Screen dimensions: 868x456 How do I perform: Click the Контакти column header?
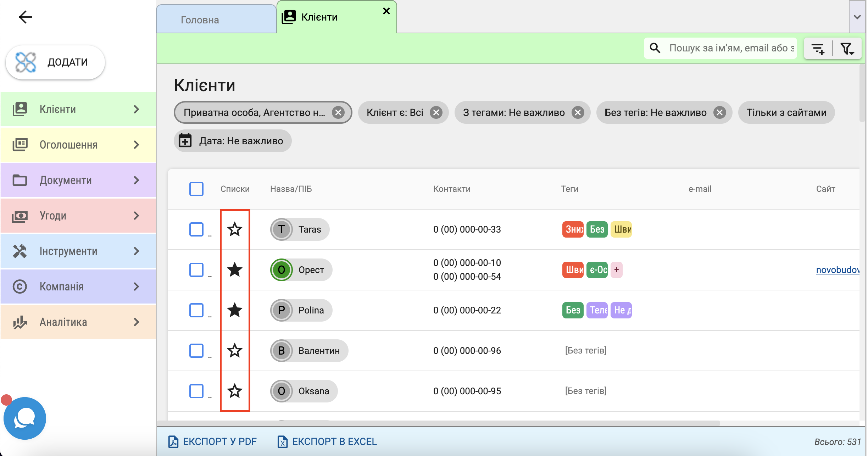click(x=452, y=189)
